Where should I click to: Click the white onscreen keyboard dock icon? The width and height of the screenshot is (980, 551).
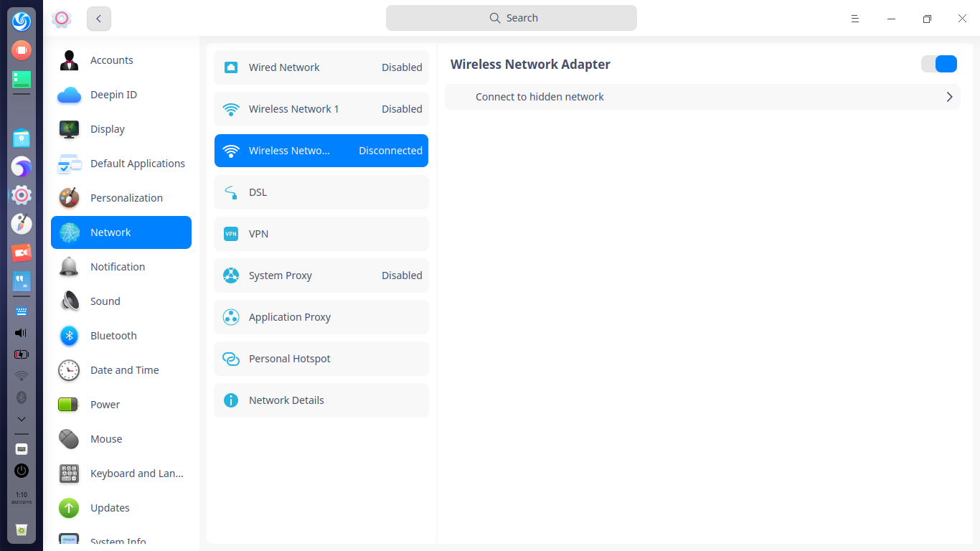[22, 449]
